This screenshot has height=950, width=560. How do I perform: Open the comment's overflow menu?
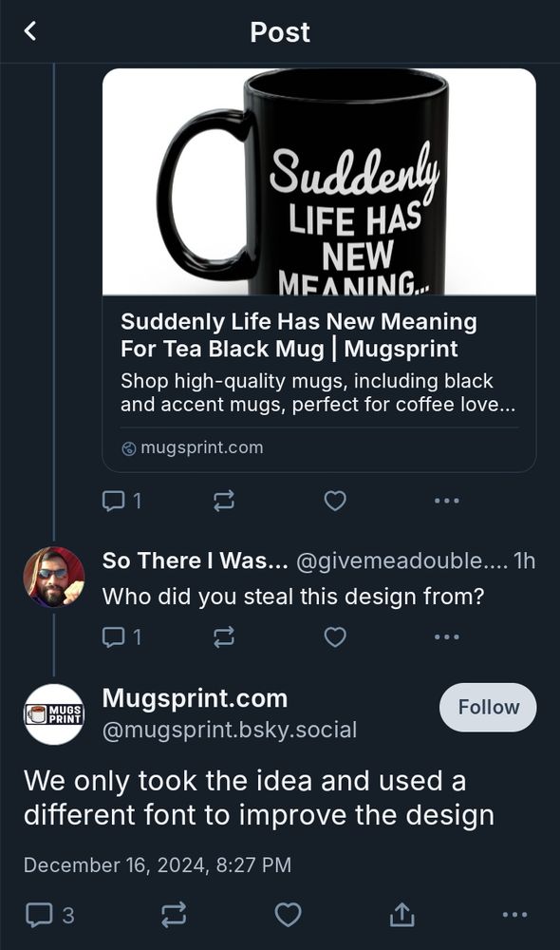point(446,636)
